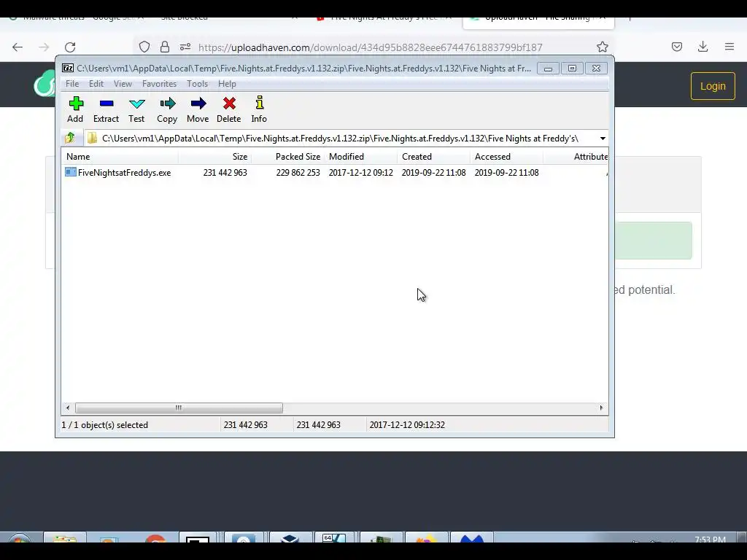
Task: Select the FiveNightsatFreddys.exe file icon
Action: [71, 172]
